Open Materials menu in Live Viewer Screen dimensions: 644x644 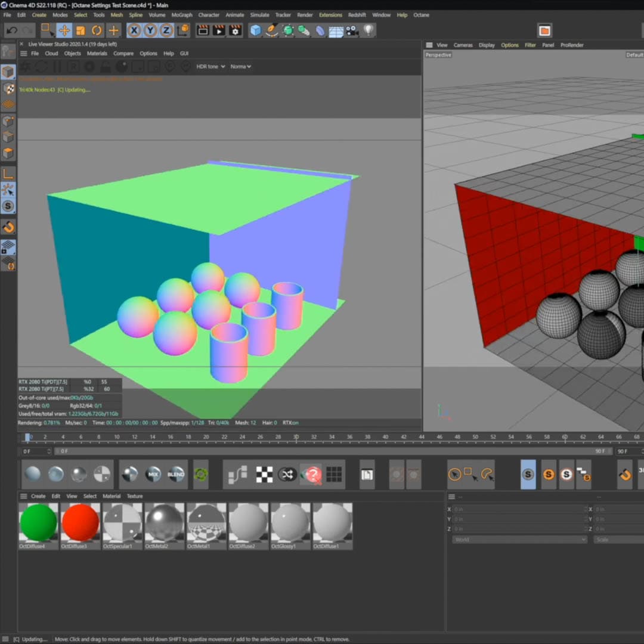coord(97,54)
